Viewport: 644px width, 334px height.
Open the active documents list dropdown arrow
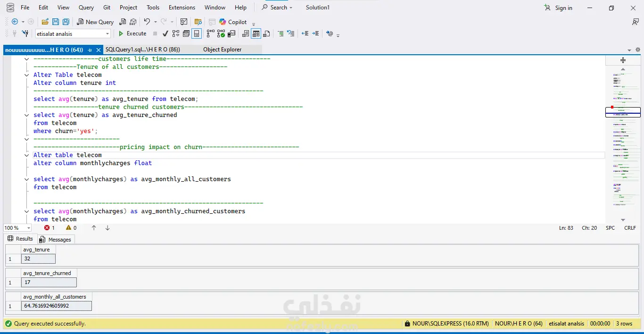[629, 50]
